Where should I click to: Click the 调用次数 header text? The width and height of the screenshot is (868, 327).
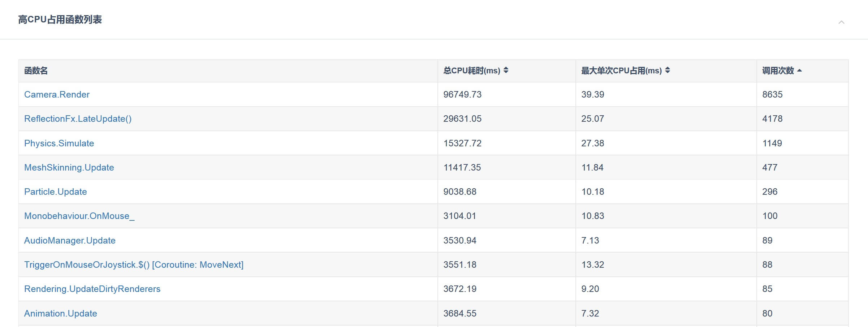click(778, 71)
